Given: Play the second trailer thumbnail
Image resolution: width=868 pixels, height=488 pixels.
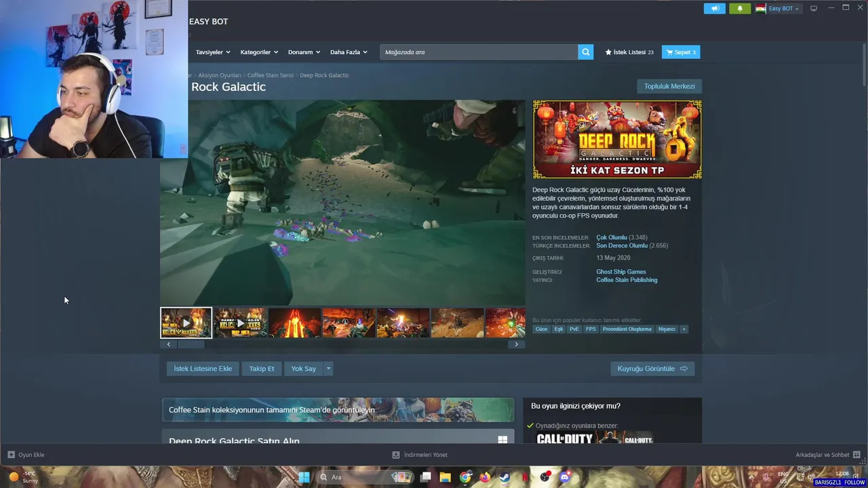Looking at the screenshot, I should click(240, 323).
